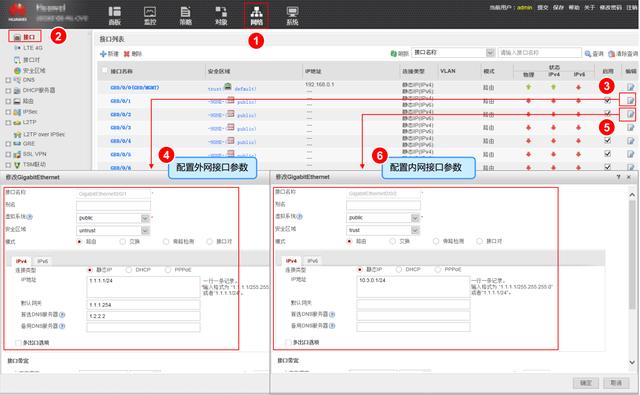Screen dimensions: 640x395
Task: Click help icon next to 虚拟系统 in right dialog
Action: pyautogui.click(x=300, y=217)
